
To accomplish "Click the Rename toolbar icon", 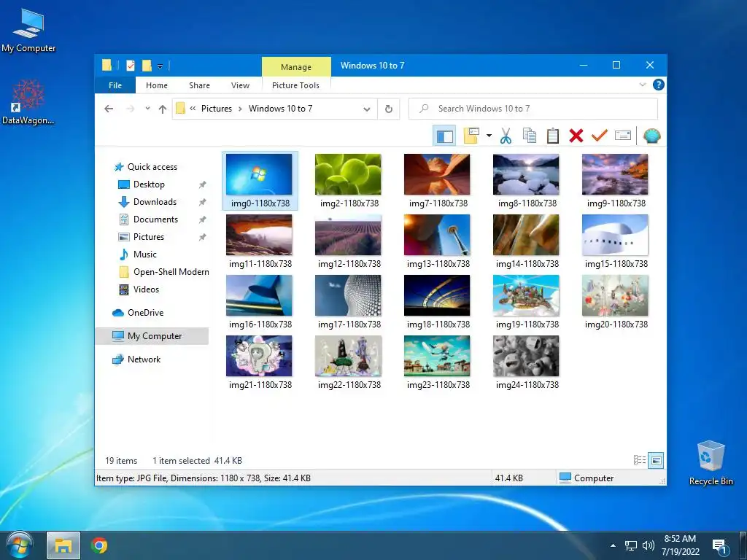I will pos(623,136).
